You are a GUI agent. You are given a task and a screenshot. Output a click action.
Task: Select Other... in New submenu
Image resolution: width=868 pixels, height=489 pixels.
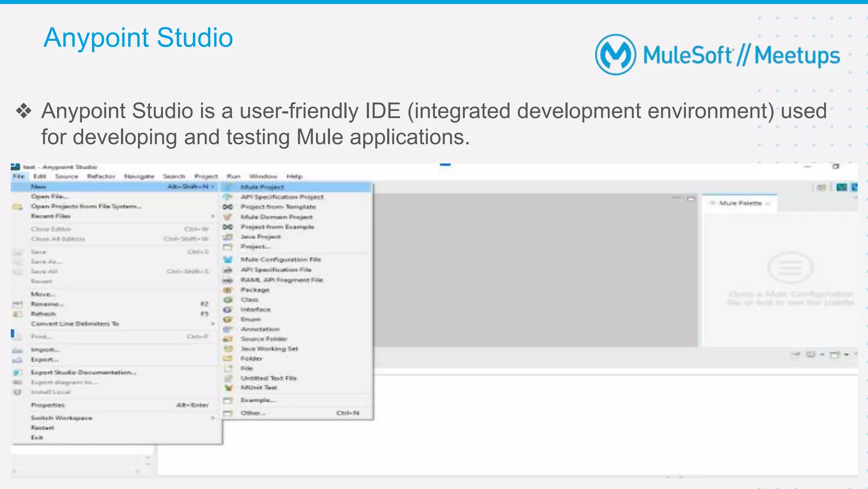click(x=296, y=413)
